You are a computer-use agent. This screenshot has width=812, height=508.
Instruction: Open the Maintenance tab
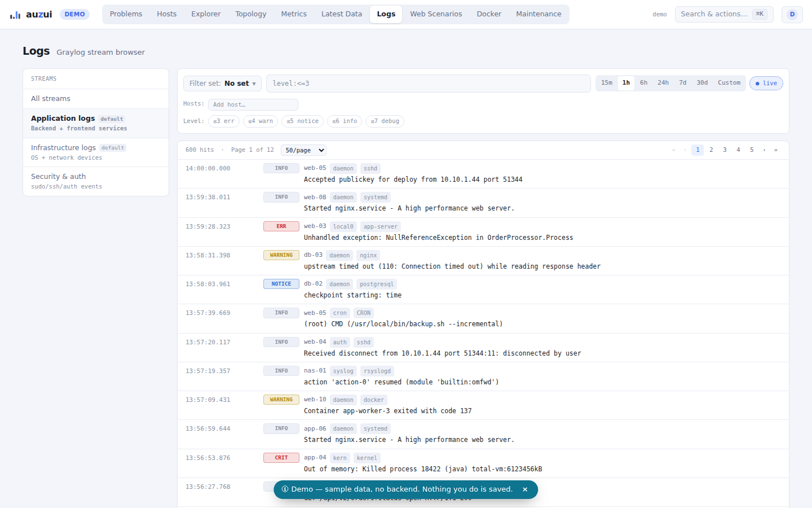coord(539,14)
